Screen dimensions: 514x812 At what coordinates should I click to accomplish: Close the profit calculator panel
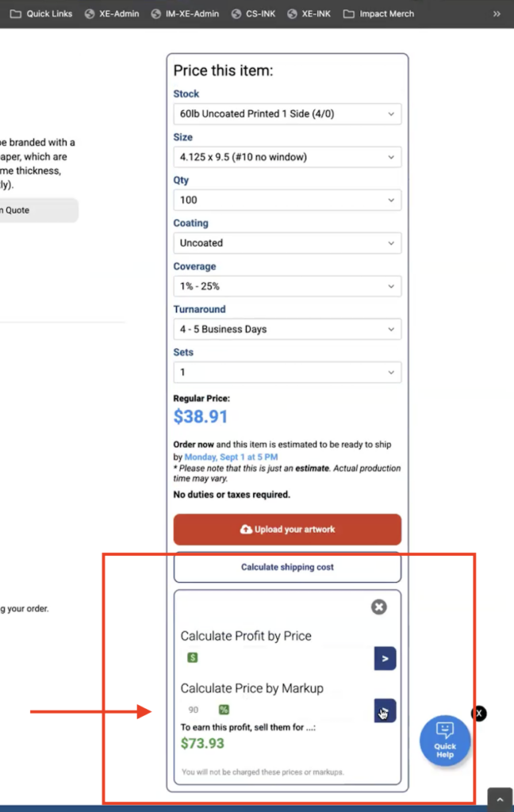379,607
